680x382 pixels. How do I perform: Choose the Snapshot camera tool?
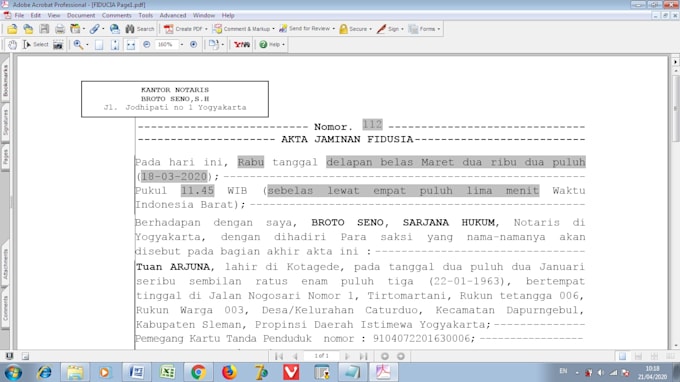click(58, 45)
